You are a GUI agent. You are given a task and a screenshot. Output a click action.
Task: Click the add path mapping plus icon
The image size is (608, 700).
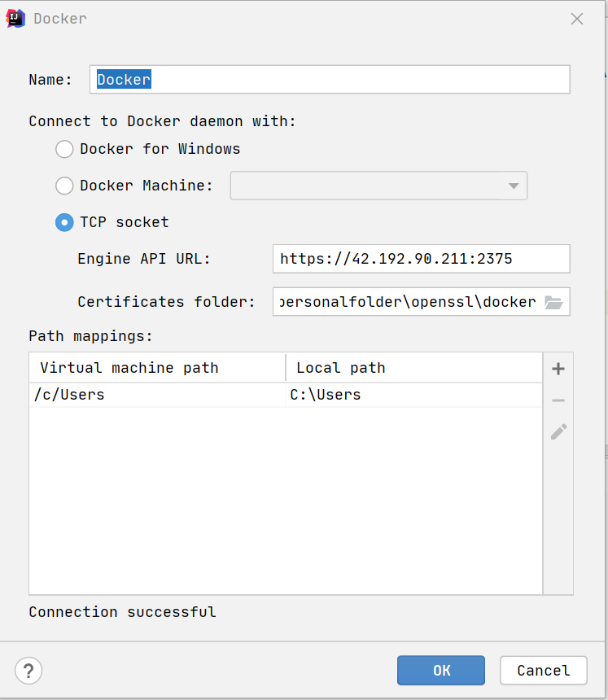tap(558, 369)
